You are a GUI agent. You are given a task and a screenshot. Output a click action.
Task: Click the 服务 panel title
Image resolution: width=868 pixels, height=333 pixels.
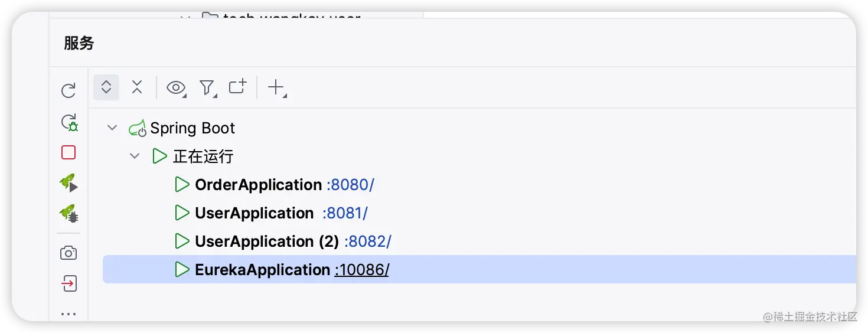pyautogui.click(x=79, y=43)
